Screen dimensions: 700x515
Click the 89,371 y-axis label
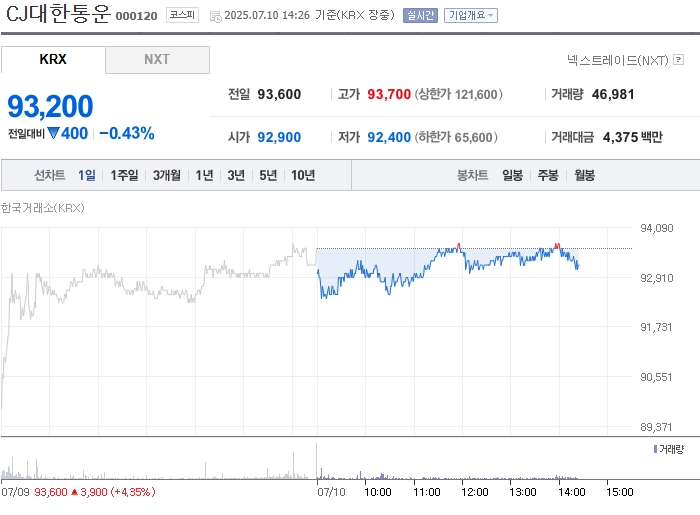656,427
